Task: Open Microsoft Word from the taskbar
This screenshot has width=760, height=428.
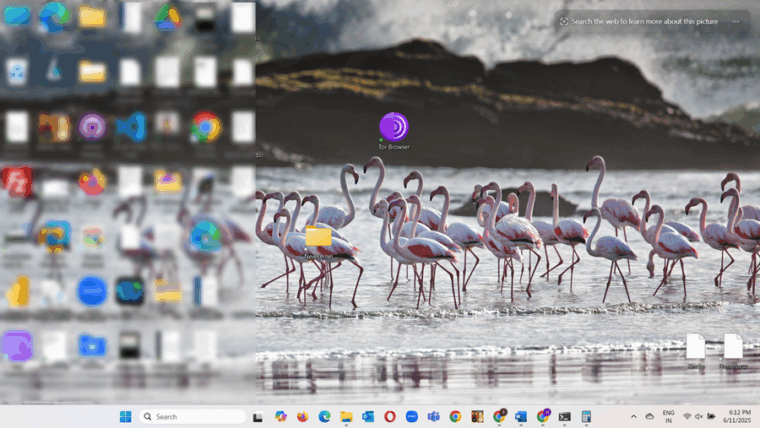Action: point(521,416)
